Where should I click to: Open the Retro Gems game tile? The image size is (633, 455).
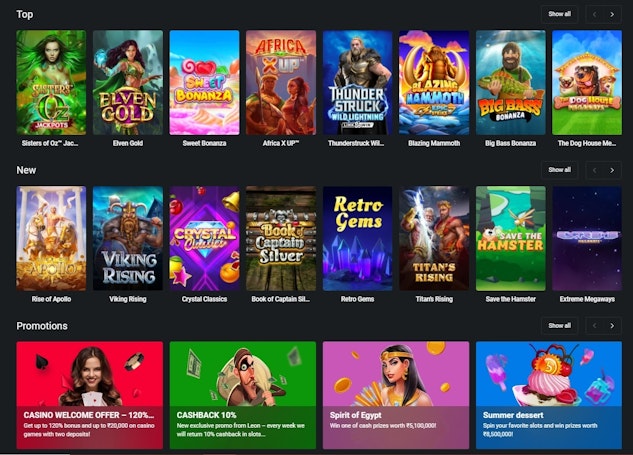tap(357, 238)
